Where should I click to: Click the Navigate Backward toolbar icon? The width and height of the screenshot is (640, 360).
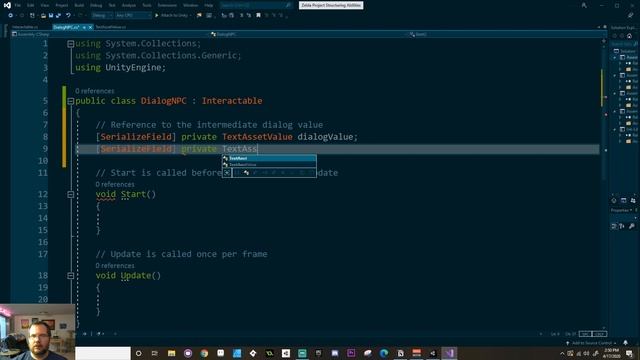click(11, 16)
